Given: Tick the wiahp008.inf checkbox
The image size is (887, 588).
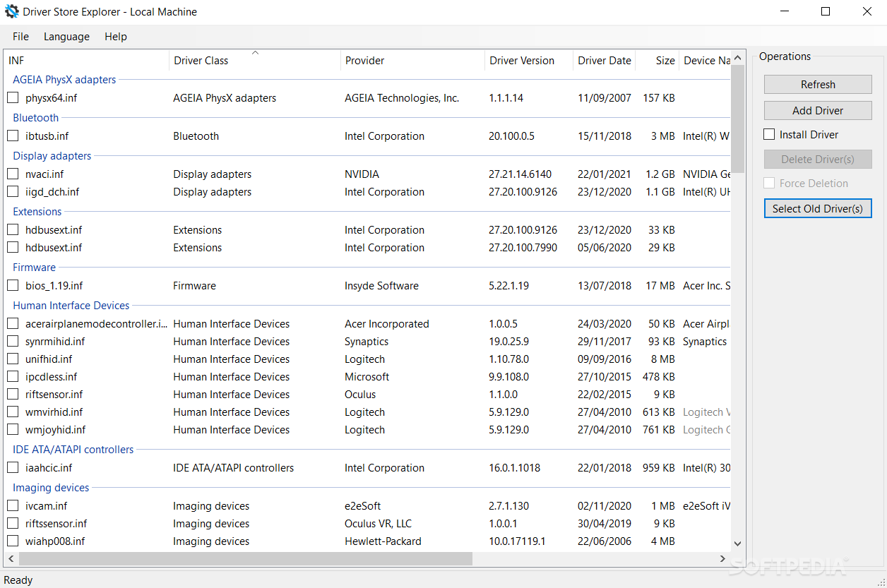Looking at the screenshot, I should (13, 541).
